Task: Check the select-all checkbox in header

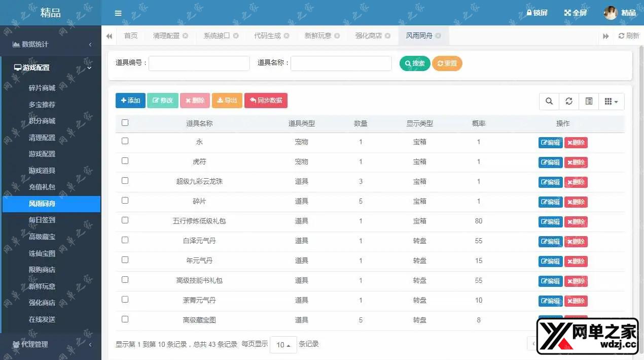Action: pyautogui.click(x=125, y=122)
